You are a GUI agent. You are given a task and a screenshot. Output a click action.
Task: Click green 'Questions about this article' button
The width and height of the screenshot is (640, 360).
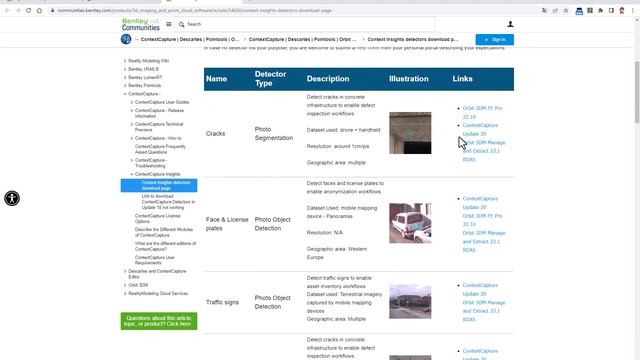click(x=159, y=321)
